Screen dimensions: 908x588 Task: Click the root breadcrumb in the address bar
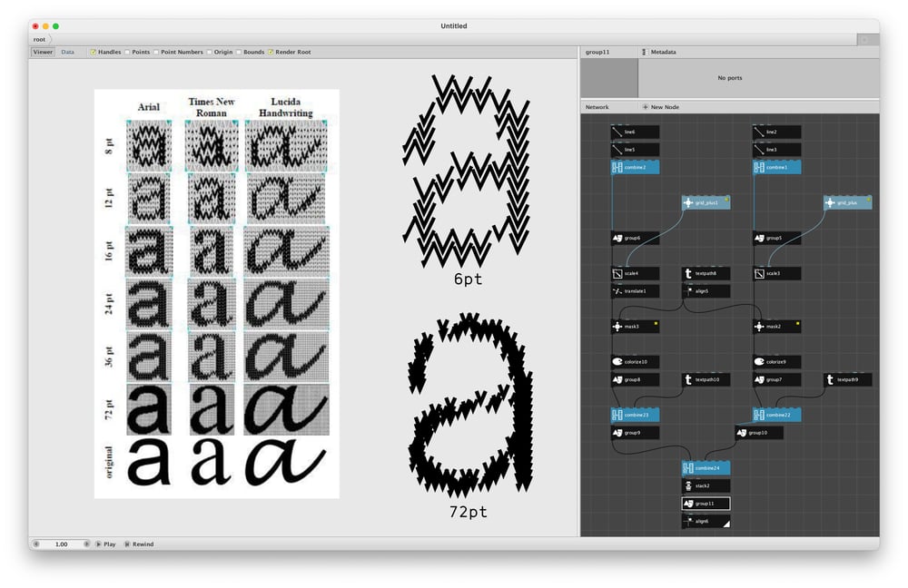click(39, 39)
